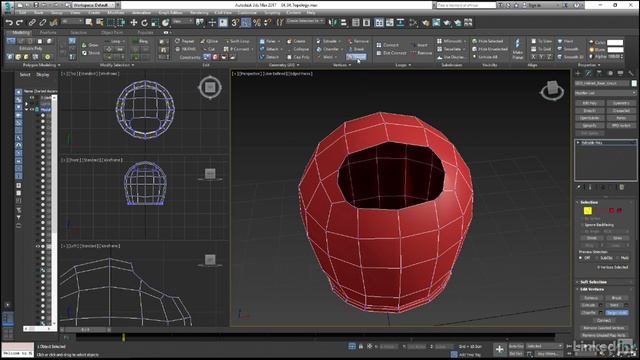Expand the Soft Selection rollout
This screenshot has width=640, height=360.
(x=593, y=282)
